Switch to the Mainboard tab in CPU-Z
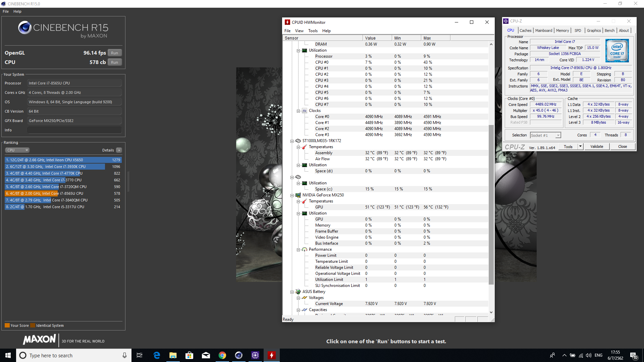Viewport: 644px width, 362px height. [544, 31]
